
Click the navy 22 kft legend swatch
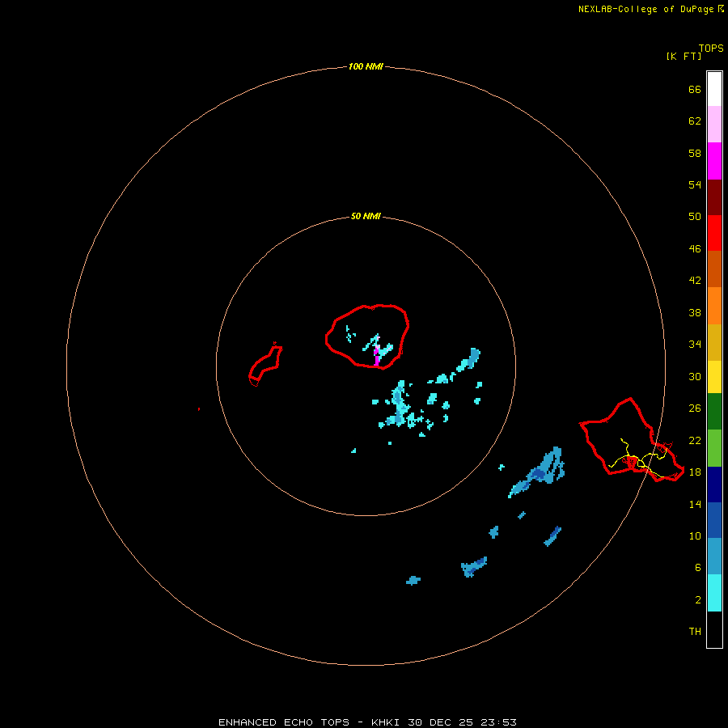(714, 485)
